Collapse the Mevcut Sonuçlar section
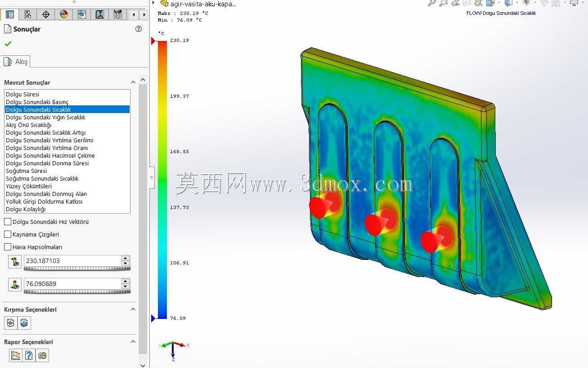The height and width of the screenshot is (368, 588). click(133, 82)
